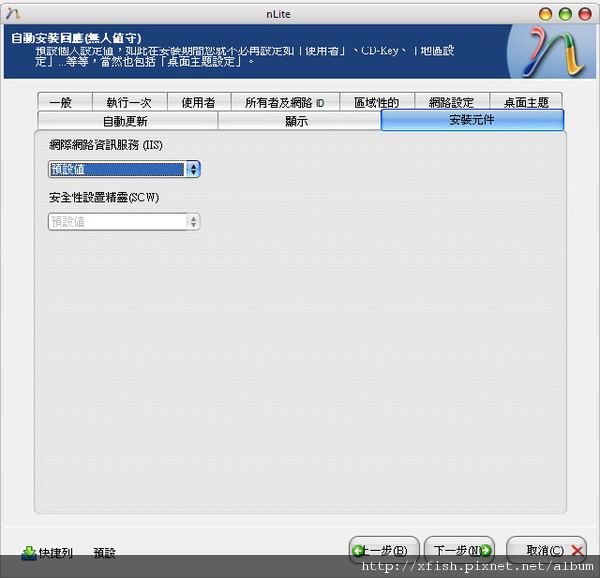
Task: Click the nLite title bar icon
Action: tap(13, 14)
